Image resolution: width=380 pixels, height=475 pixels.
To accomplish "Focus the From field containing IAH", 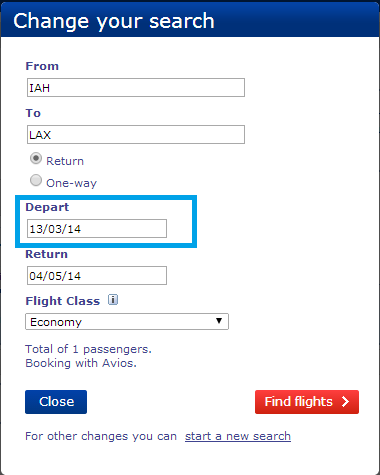I will point(136,88).
